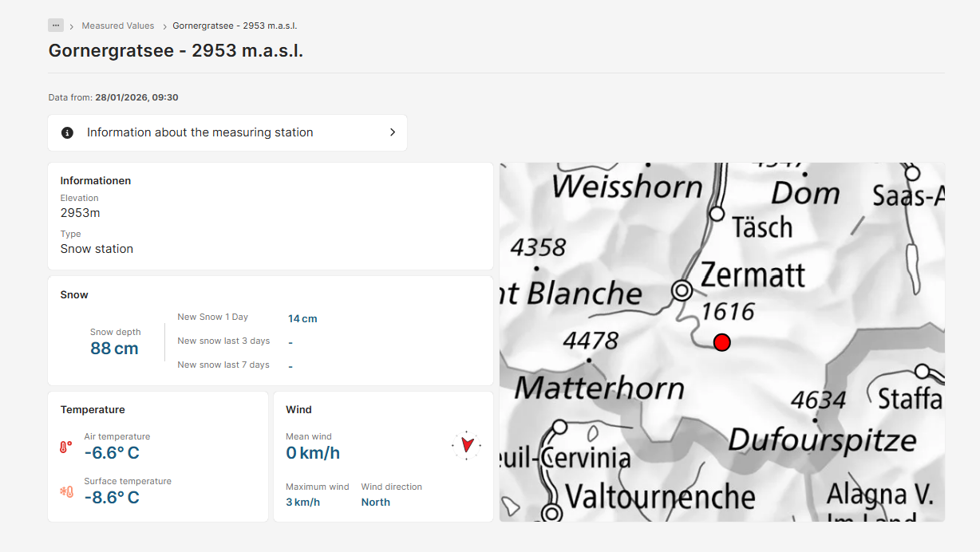Click the 88 cm snow depth value

point(114,349)
